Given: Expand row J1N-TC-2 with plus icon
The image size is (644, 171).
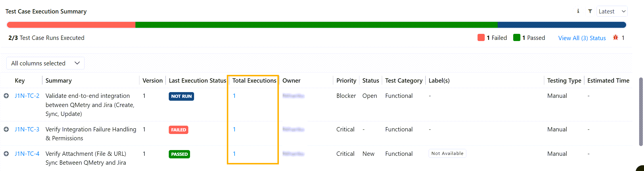Looking at the screenshot, I should tap(6, 96).
